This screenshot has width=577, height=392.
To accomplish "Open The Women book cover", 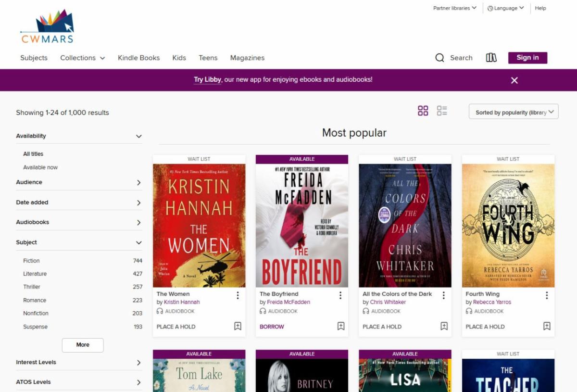I will coord(199,226).
